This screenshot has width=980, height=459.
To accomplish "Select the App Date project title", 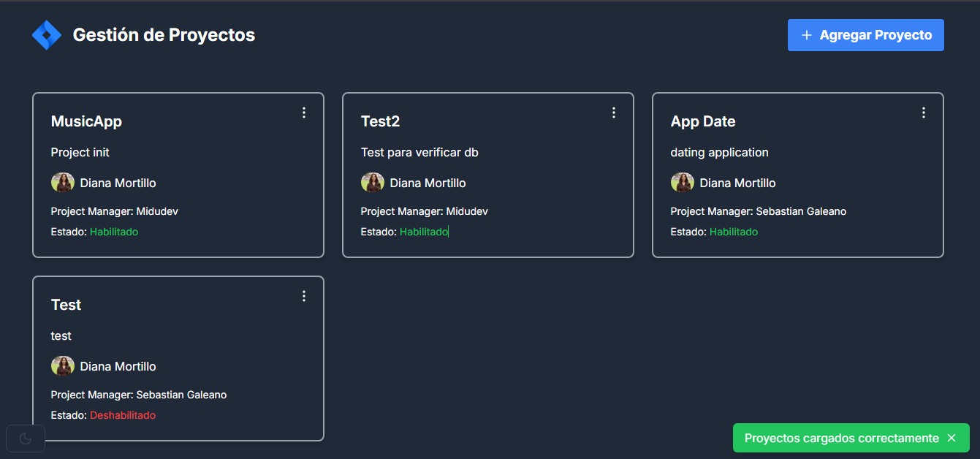I will pyautogui.click(x=703, y=121).
